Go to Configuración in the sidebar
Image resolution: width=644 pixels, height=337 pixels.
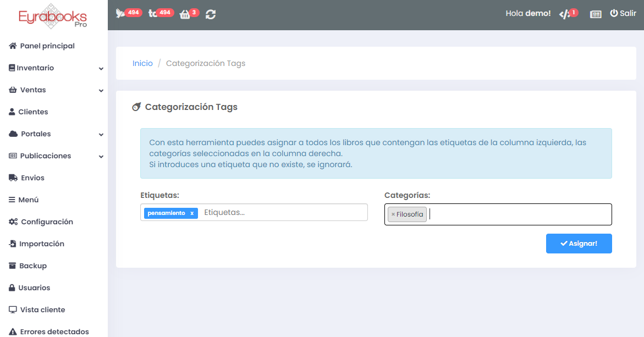(x=47, y=222)
